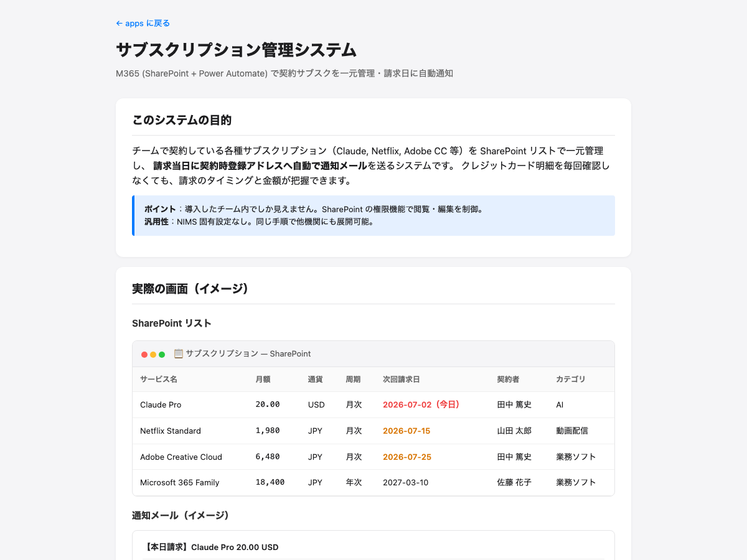Click the 6,480 monthly amount

tap(268, 457)
